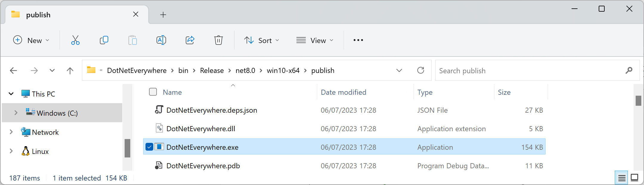Click the Windows (C:) label in tree

pyautogui.click(x=57, y=113)
